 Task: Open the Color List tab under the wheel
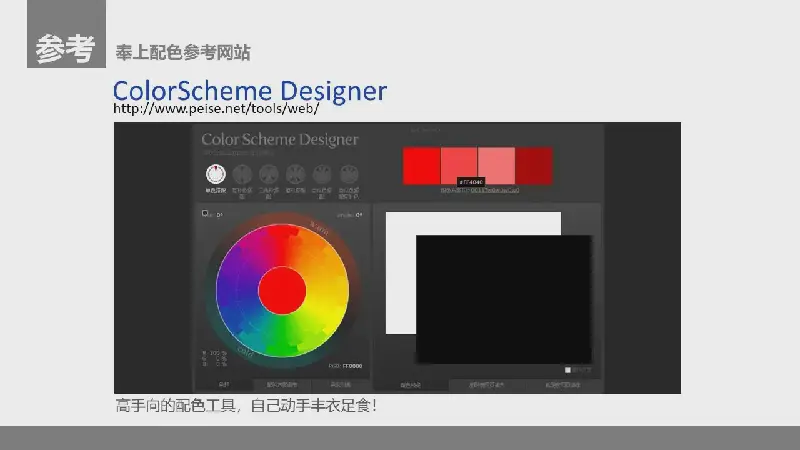tap(340, 385)
